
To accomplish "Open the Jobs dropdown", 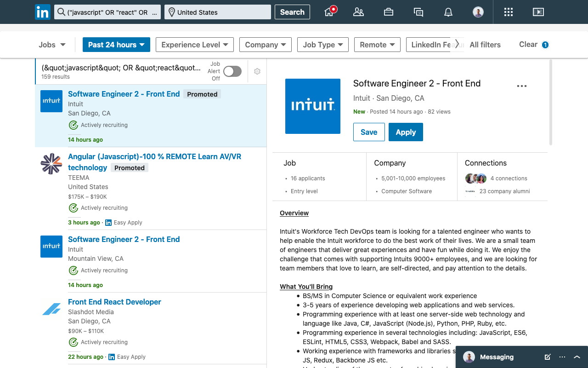I will pyautogui.click(x=52, y=45).
